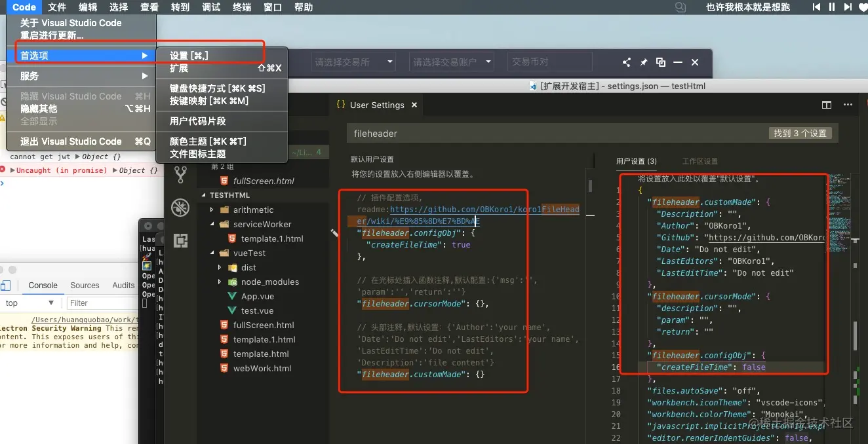
Task: Close the User Settings tab
Action: [x=414, y=105]
